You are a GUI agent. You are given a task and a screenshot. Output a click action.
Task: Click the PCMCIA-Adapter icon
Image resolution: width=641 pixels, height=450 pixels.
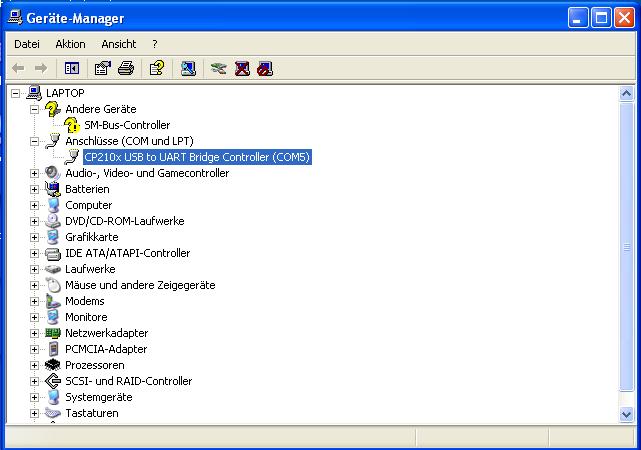coord(53,349)
